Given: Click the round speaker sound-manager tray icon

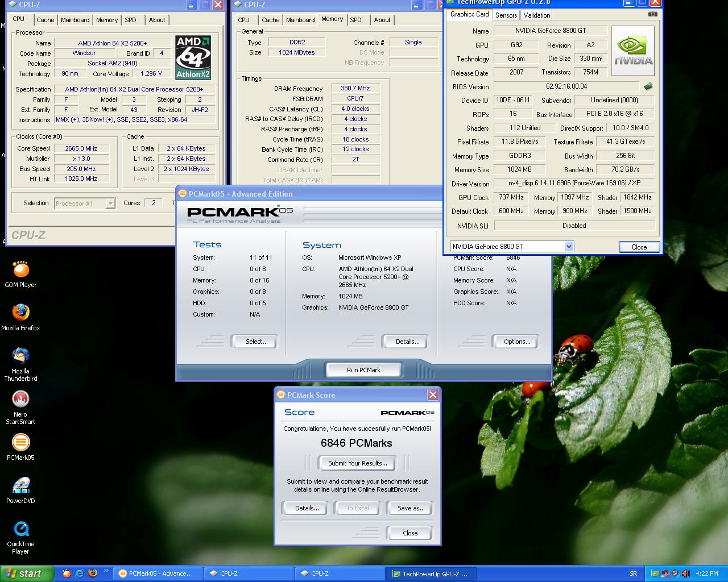Looking at the screenshot, I should click(675, 573).
